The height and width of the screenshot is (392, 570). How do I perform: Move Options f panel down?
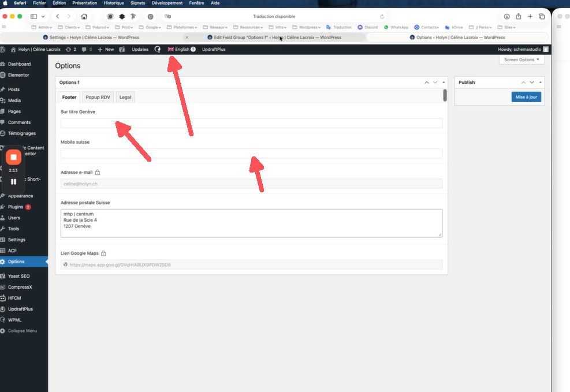pyautogui.click(x=435, y=83)
